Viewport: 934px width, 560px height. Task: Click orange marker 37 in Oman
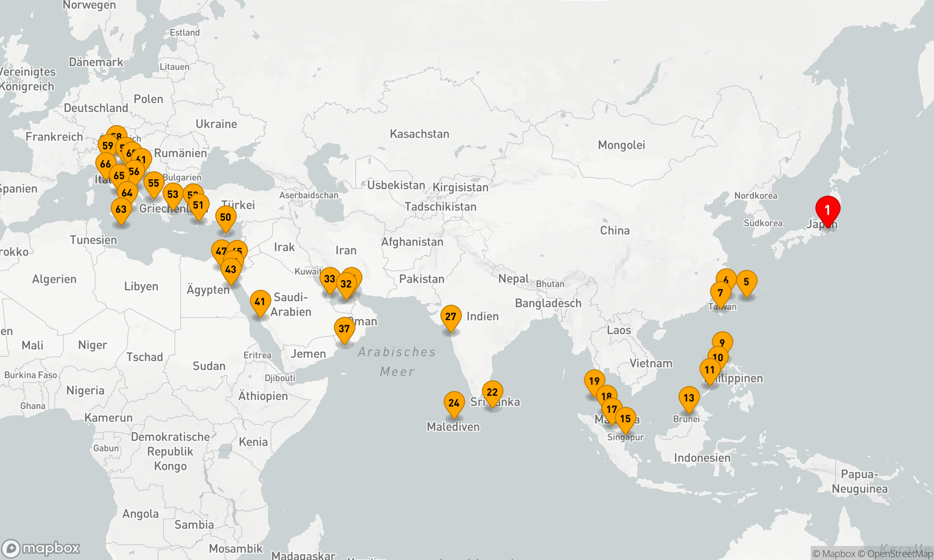click(x=344, y=329)
